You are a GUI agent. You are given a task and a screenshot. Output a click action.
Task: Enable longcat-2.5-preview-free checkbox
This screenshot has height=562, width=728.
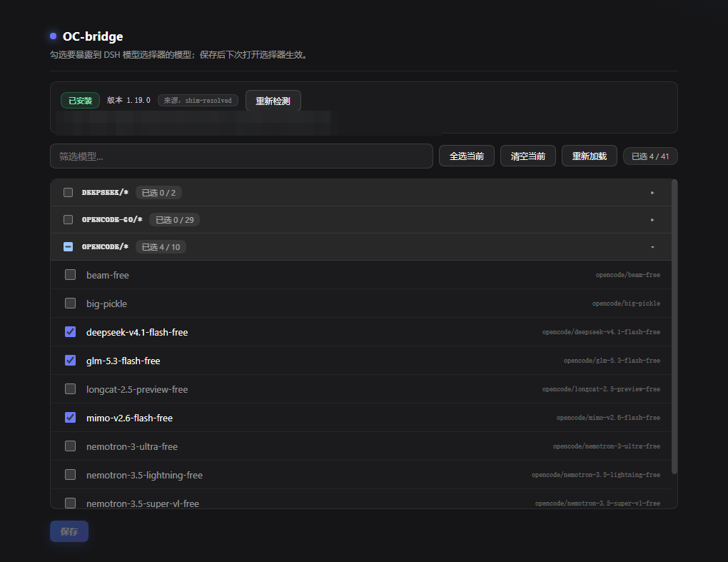(70, 388)
